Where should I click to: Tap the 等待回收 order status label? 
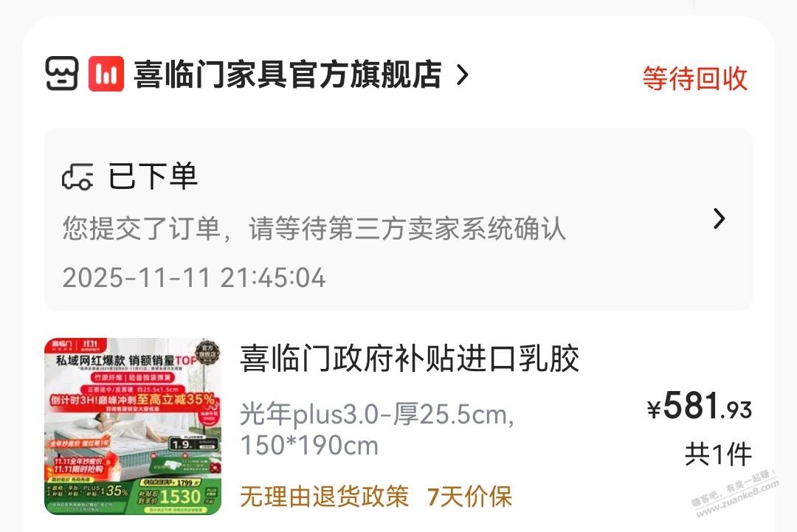(695, 79)
